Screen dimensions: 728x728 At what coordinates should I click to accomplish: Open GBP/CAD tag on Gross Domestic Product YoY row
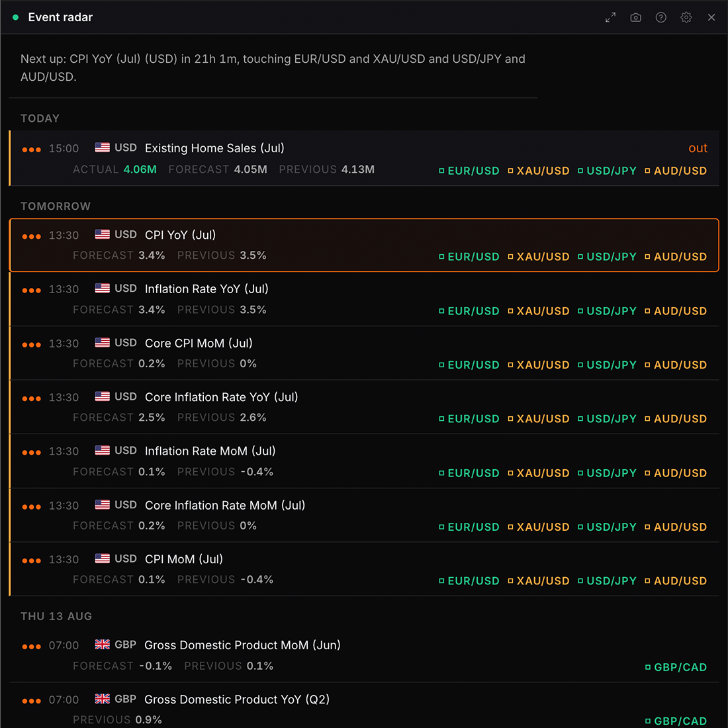coord(676,721)
